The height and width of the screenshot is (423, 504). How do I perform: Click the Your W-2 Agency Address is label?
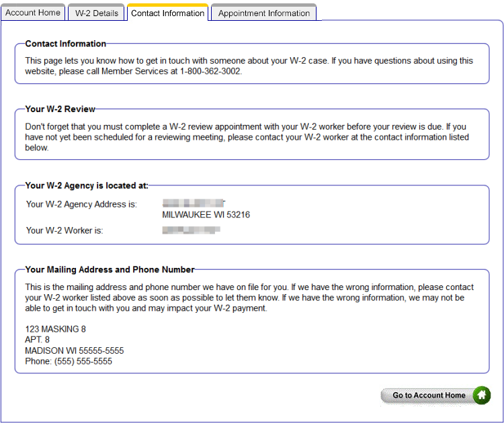pos(81,204)
